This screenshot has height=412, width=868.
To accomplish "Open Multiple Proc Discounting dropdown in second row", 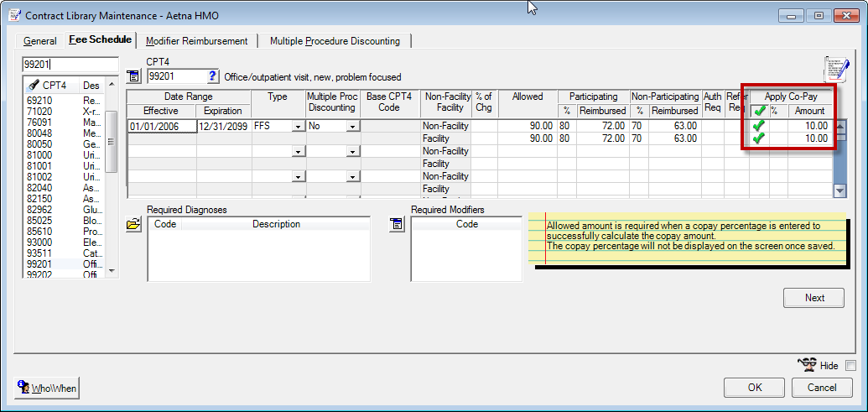I will point(352,151).
